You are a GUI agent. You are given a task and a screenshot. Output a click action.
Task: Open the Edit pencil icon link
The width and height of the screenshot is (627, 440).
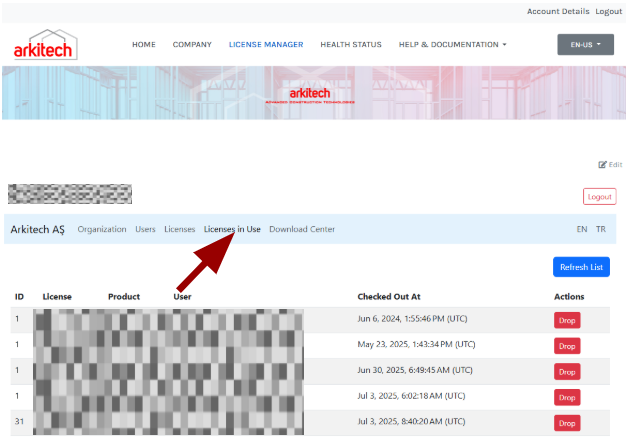click(x=610, y=164)
